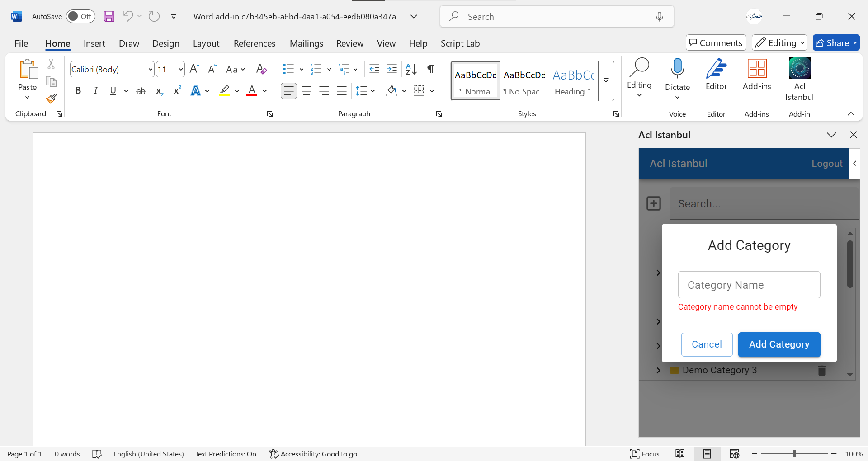Click the Format Painter icon

pyautogui.click(x=51, y=99)
